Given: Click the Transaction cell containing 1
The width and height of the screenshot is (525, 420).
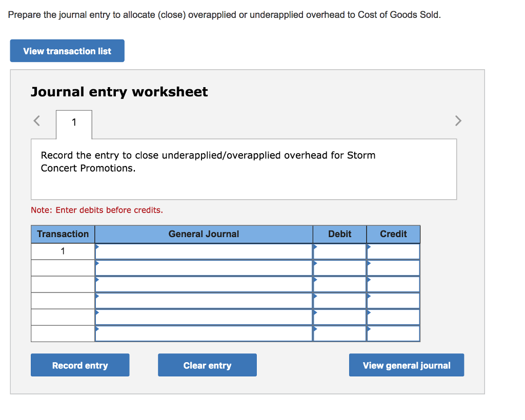Looking at the screenshot, I should point(63,251).
